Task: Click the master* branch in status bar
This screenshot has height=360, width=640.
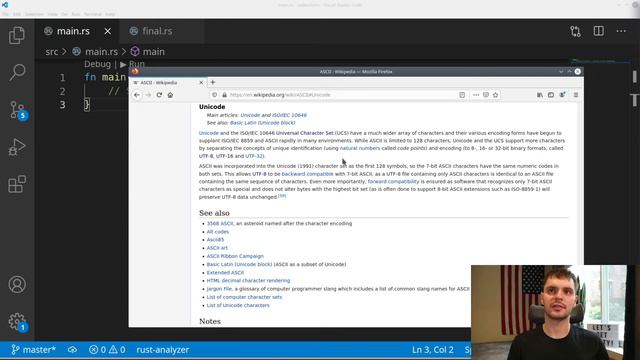Action: coord(33,350)
